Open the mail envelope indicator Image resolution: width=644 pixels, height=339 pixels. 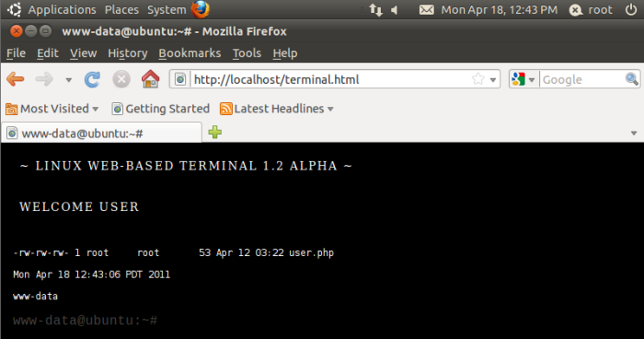tap(426, 9)
